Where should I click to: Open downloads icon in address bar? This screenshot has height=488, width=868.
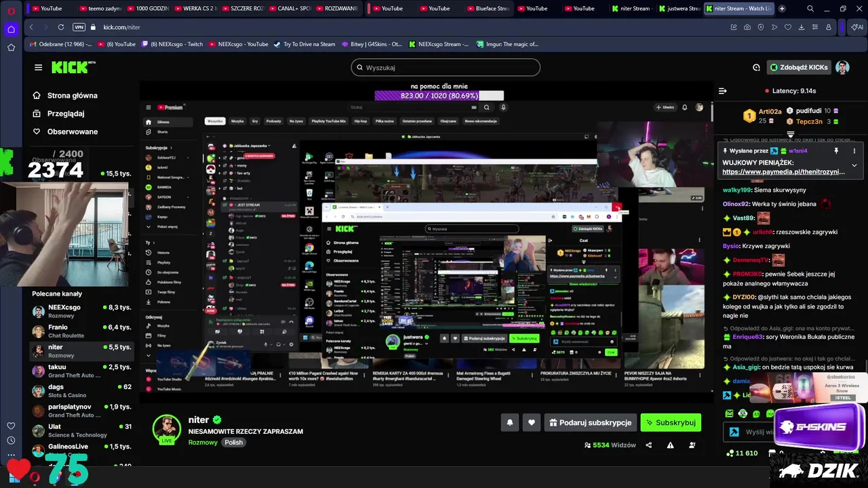pyautogui.click(x=802, y=27)
